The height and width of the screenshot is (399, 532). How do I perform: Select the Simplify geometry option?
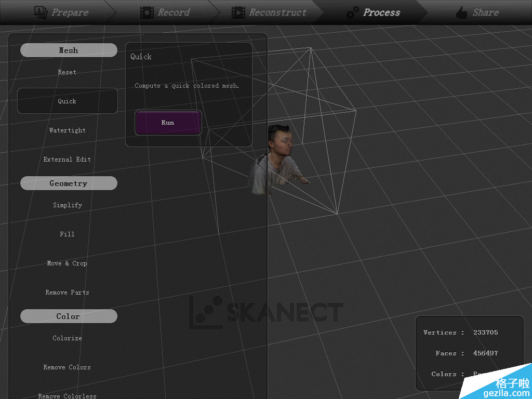tap(67, 205)
